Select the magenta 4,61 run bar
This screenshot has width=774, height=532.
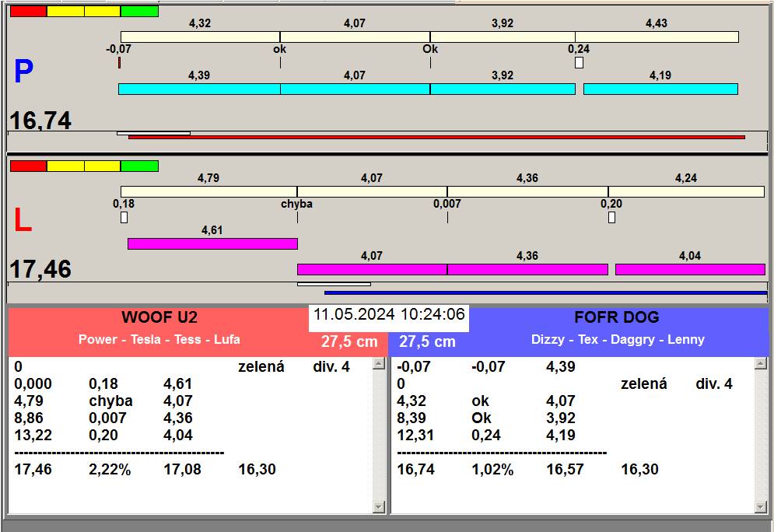tap(212, 243)
